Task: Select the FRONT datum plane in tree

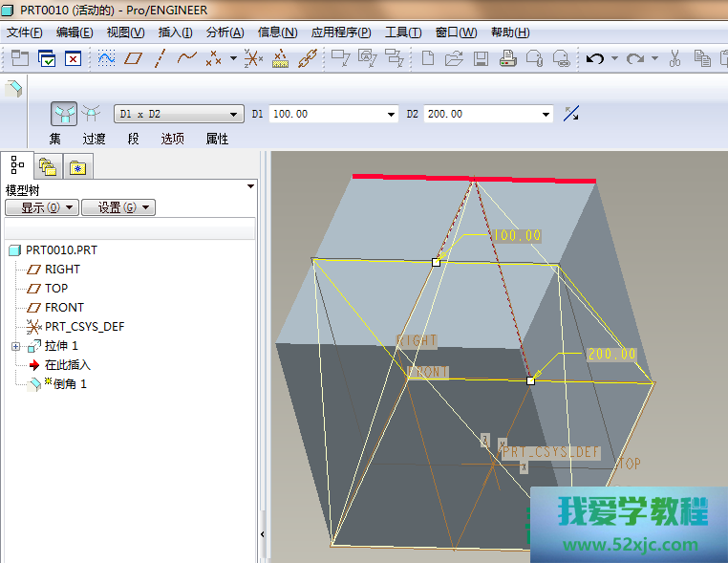Action: [x=64, y=308]
